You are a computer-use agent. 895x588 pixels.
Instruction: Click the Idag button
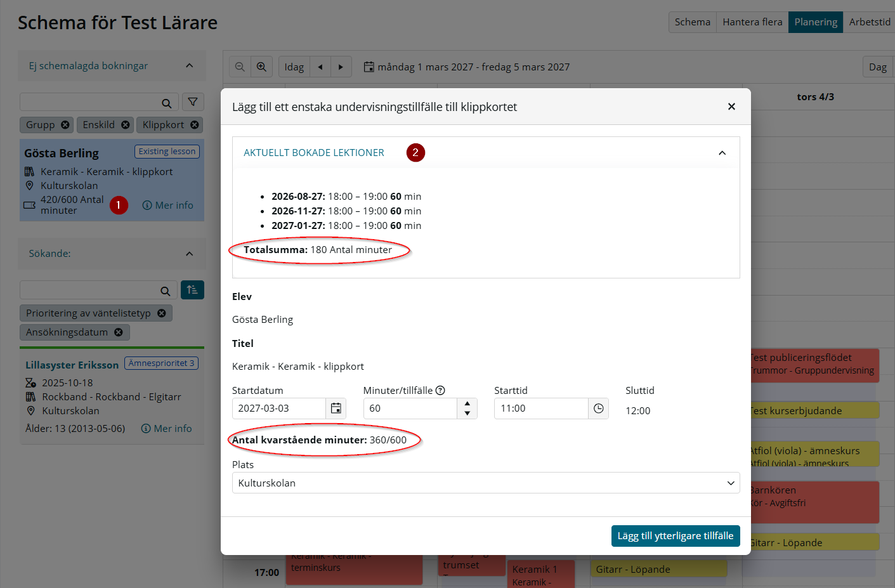point(294,67)
